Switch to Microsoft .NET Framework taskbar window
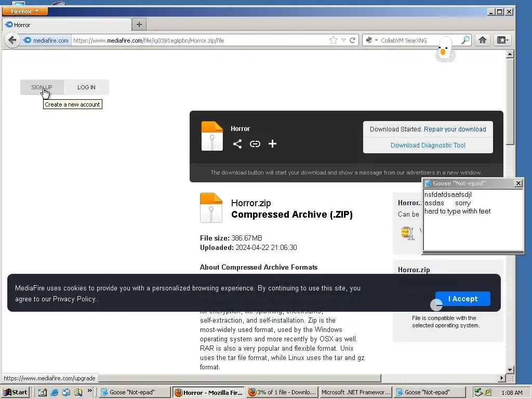Image resolution: width=532 pixels, height=399 pixels. [355, 392]
